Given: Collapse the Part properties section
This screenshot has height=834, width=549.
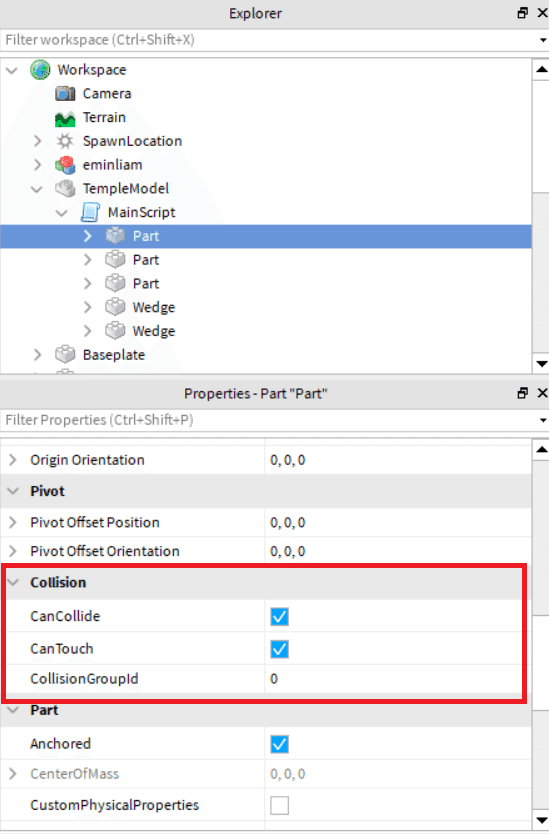Looking at the screenshot, I should point(13,710).
